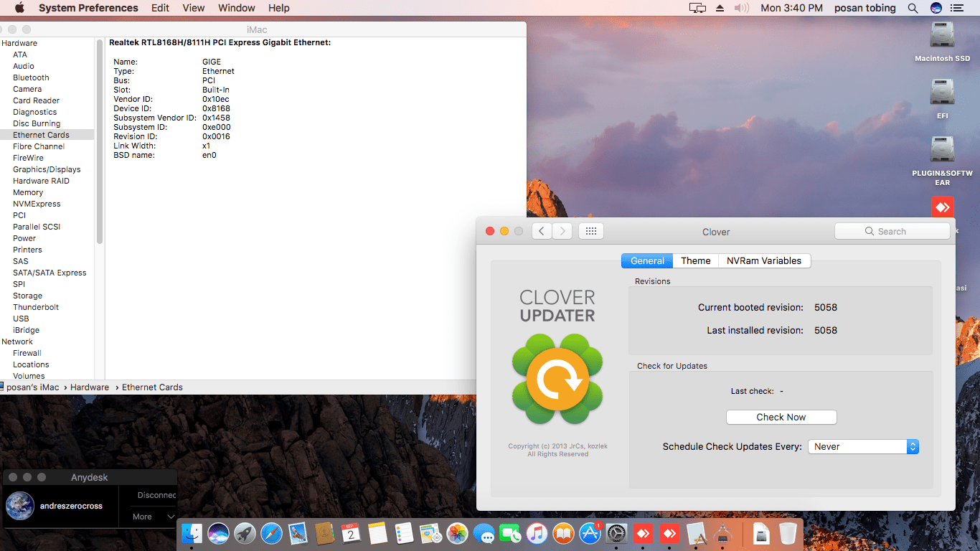
Task: Open Launchpad rocket icon in Dock
Action: (x=245, y=533)
